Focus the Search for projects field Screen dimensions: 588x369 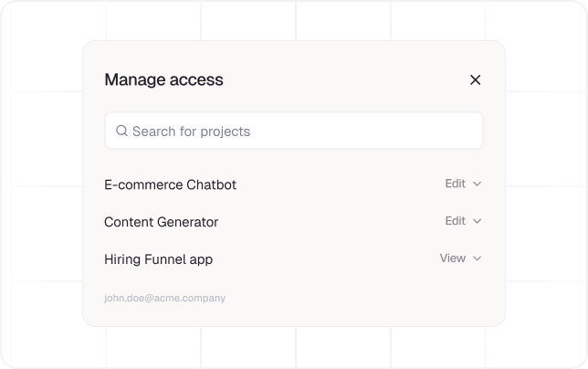tap(294, 131)
